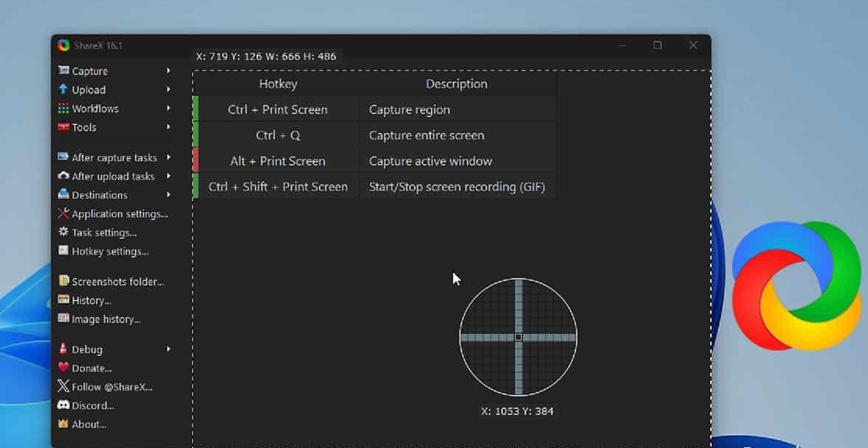Open the Discord... link
The height and width of the screenshot is (448, 868).
point(93,405)
